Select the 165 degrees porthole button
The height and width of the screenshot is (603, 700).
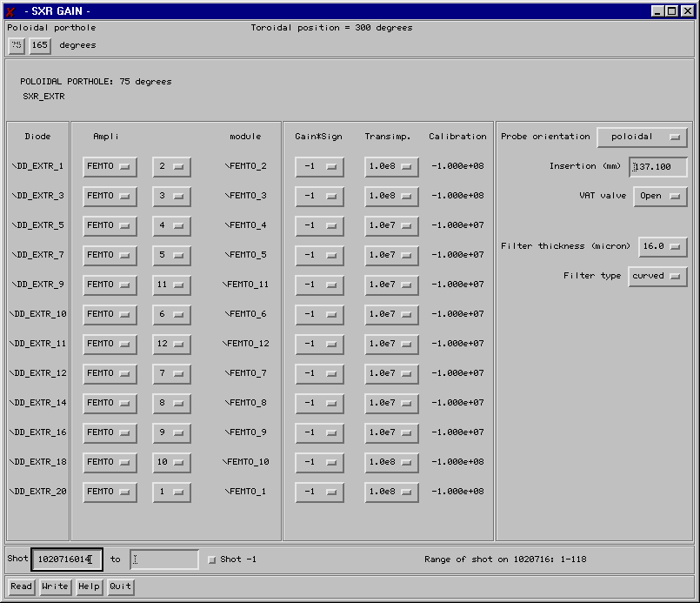[40, 45]
